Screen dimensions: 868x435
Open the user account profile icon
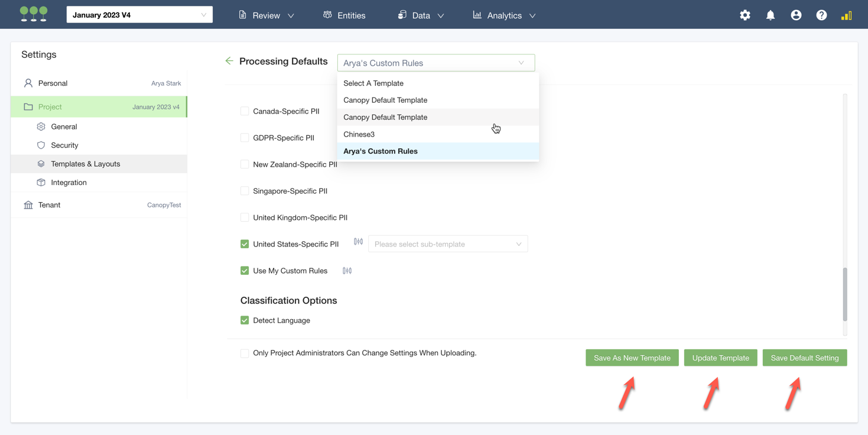[796, 15]
